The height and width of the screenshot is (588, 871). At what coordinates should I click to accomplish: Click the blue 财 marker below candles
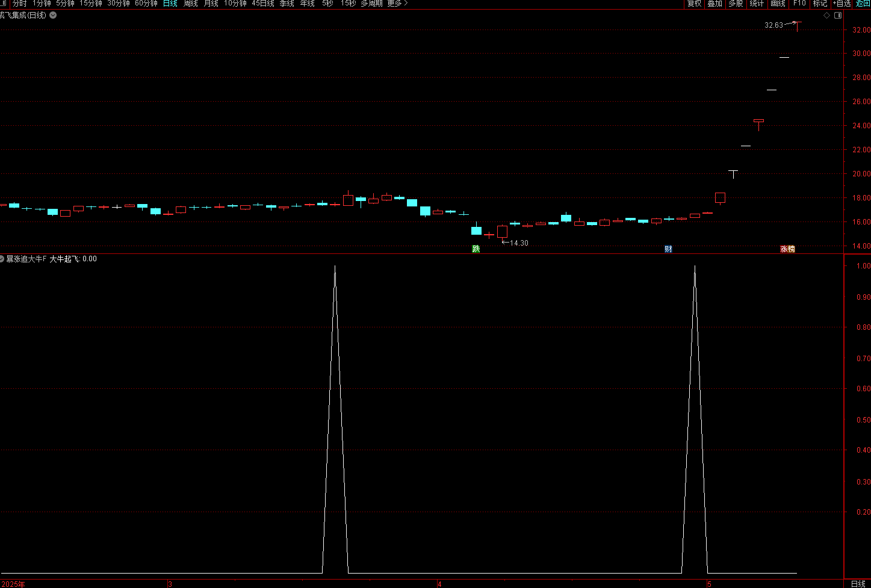pyautogui.click(x=668, y=249)
